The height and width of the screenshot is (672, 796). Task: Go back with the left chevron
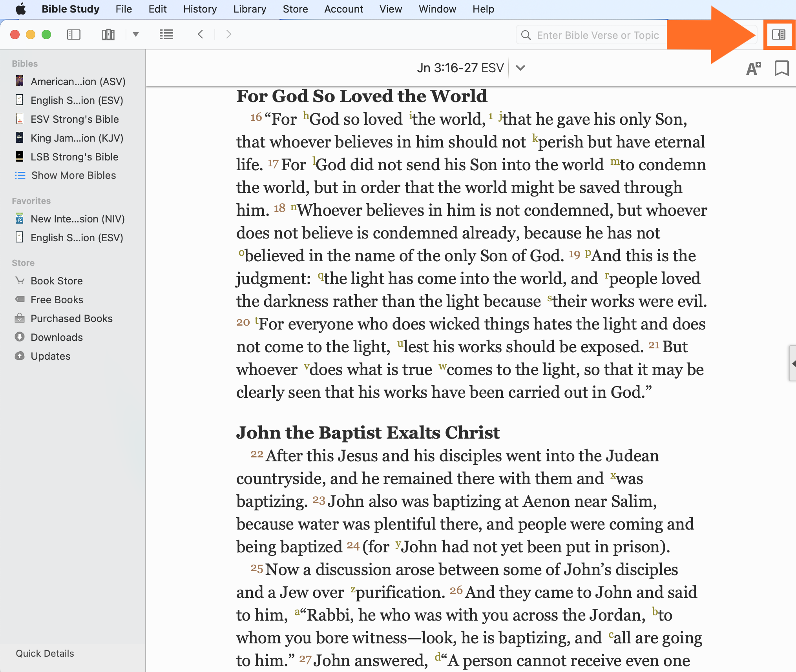point(201,35)
